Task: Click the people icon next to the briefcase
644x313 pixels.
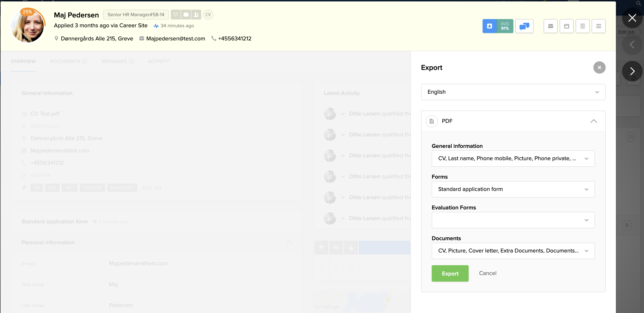Action: [x=196, y=15]
